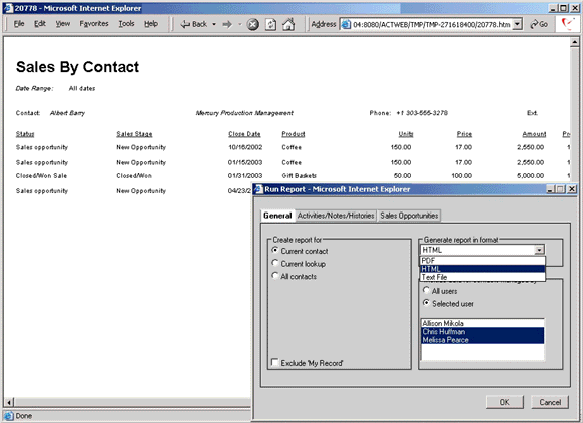
Task: Select Chris Huffman in the user list
Action: (483, 332)
